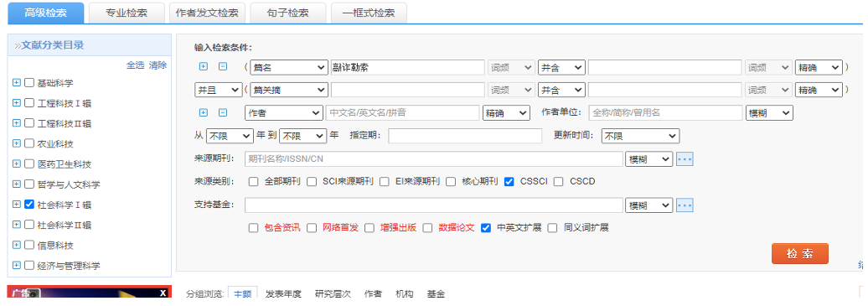Screen dimensions: 868x306
Task: Tick the 全部期刊 source checkbox
Action: coord(253,181)
